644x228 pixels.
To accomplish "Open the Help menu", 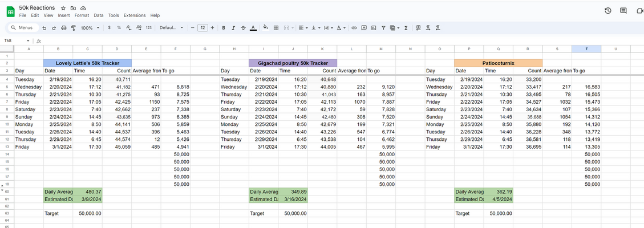I will tap(155, 15).
